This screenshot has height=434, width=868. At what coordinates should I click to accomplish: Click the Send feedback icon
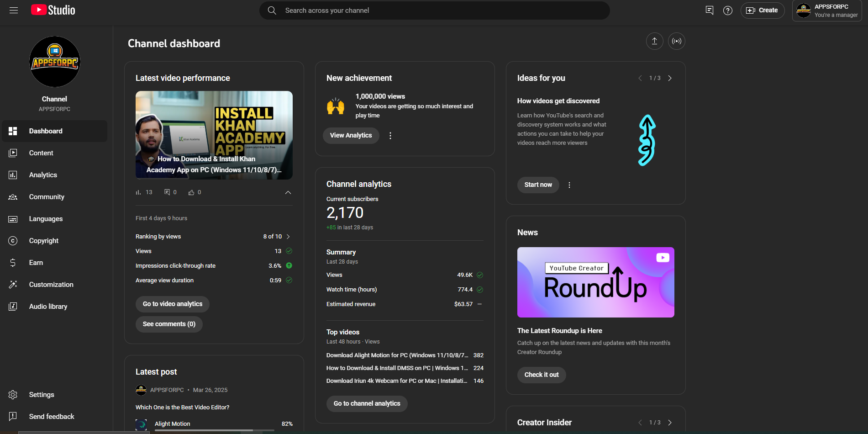pyautogui.click(x=13, y=417)
